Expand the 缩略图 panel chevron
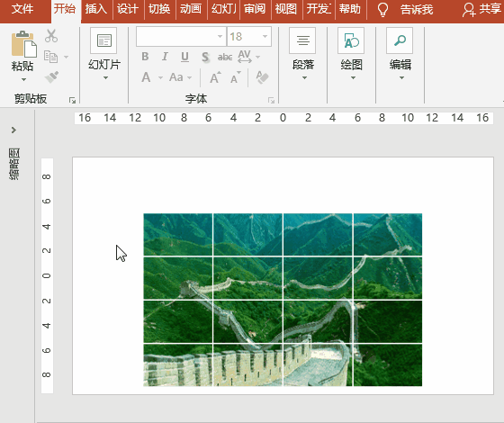The image size is (504, 423). [13, 130]
